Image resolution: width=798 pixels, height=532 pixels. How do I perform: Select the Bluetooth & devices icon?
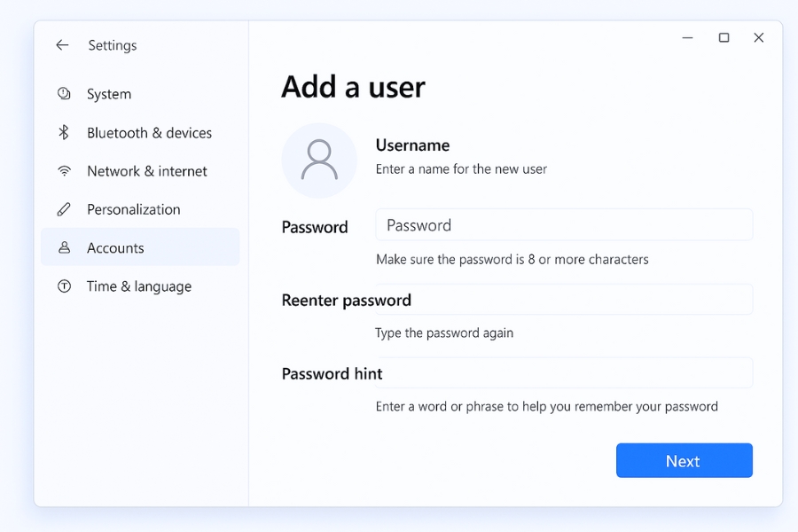click(x=63, y=132)
